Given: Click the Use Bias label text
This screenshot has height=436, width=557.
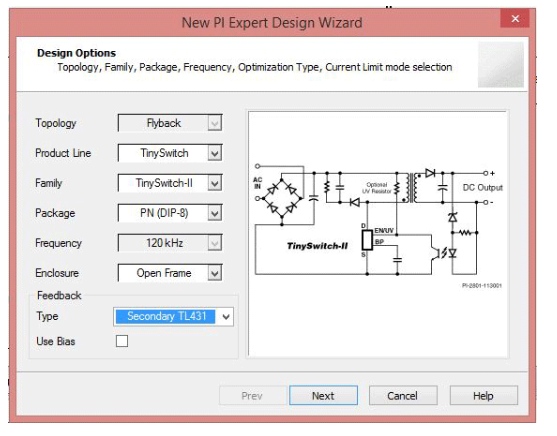Looking at the screenshot, I should 56,341.
